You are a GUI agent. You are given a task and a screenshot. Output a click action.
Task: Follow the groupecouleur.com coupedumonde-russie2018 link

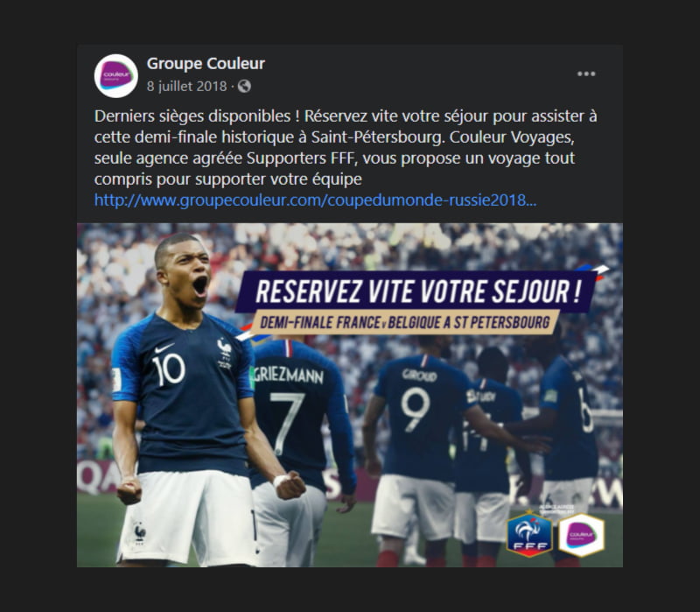[315, 200]
